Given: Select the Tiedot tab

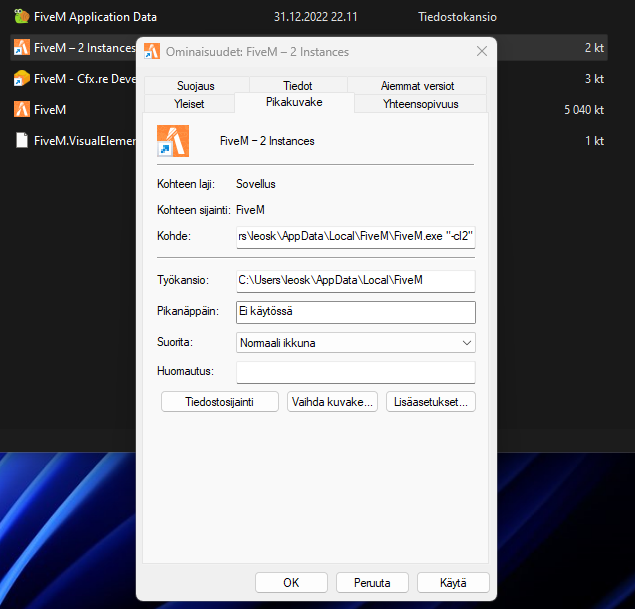Looking at the screenshot, I should click(297, 86).
